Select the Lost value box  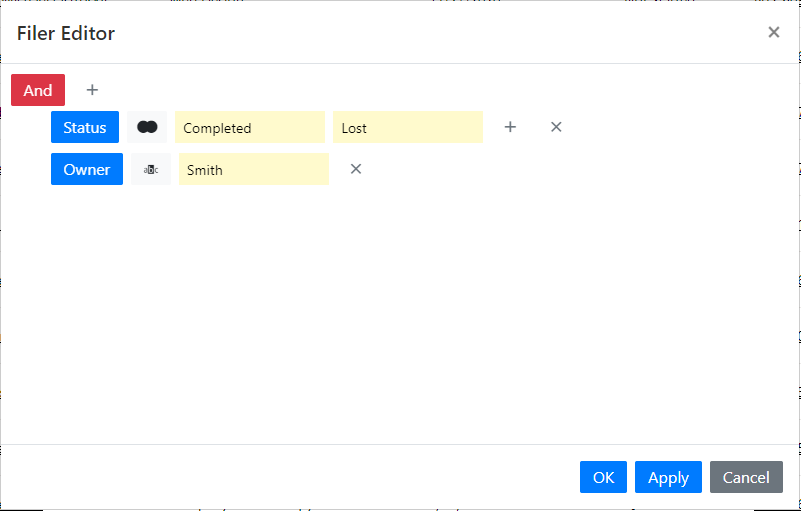click(408, 127)
